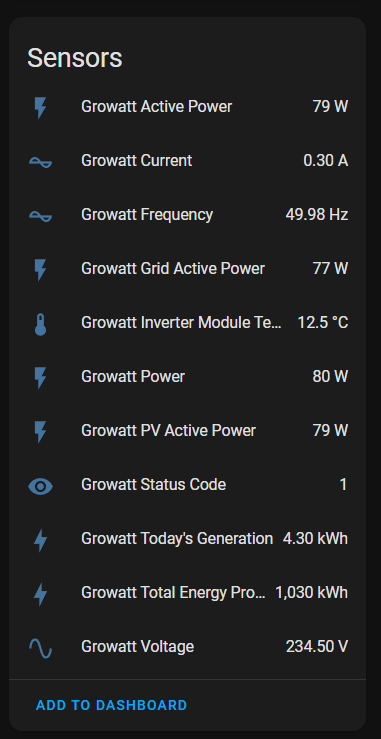381x739 pixels.
Task: Click the current wave icon next to Growatt Current
Action: pyautogui.click(x=41, y=161)
